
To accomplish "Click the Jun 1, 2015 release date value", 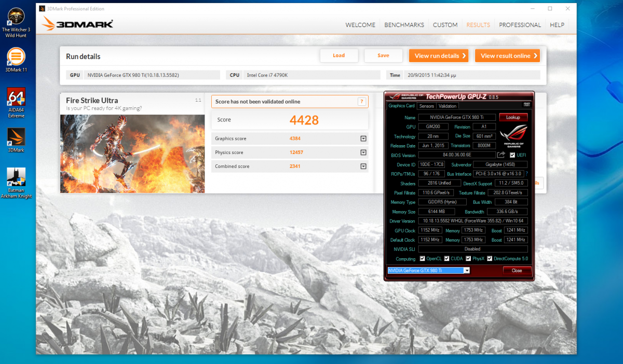I will [x=434, y=146].
